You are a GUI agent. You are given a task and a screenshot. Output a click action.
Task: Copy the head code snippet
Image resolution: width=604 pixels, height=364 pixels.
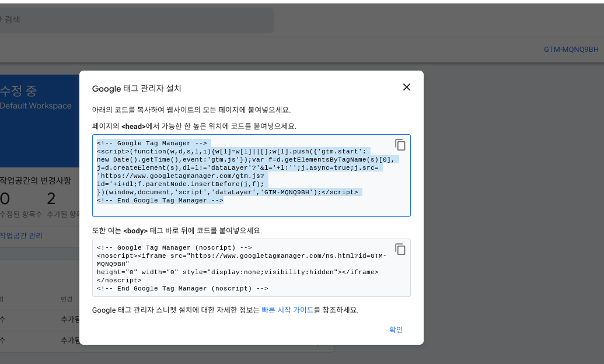[400, 145]
